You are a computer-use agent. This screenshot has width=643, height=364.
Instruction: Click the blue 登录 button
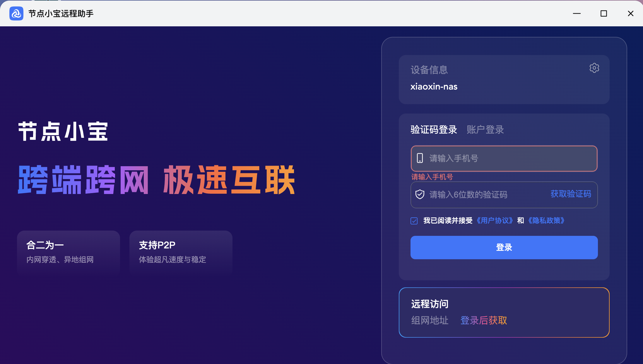pyautogui.click(x=504, y=248)
